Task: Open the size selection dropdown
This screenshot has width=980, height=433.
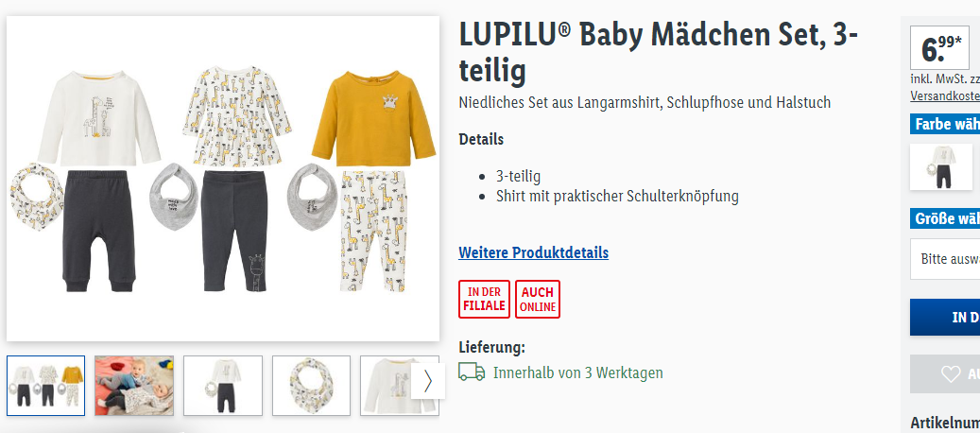Action: click(945, 259)
